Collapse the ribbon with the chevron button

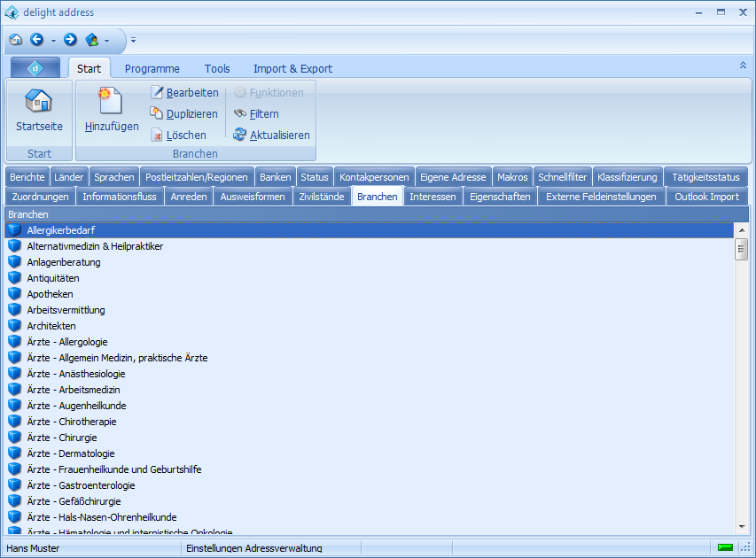point(743,66)
